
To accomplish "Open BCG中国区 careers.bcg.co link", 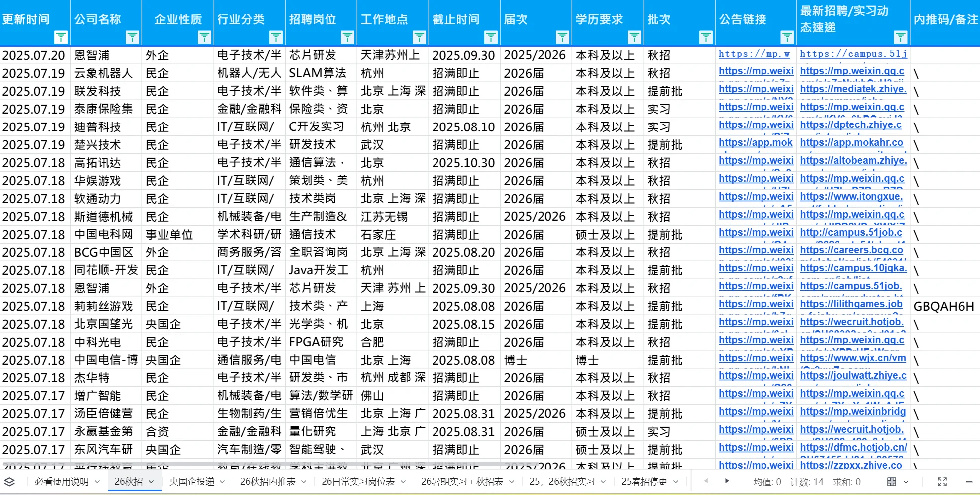I will click(x=852, y=250).
